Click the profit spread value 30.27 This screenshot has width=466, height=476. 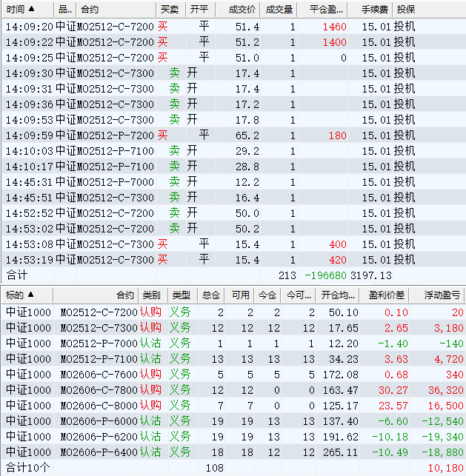393,390
